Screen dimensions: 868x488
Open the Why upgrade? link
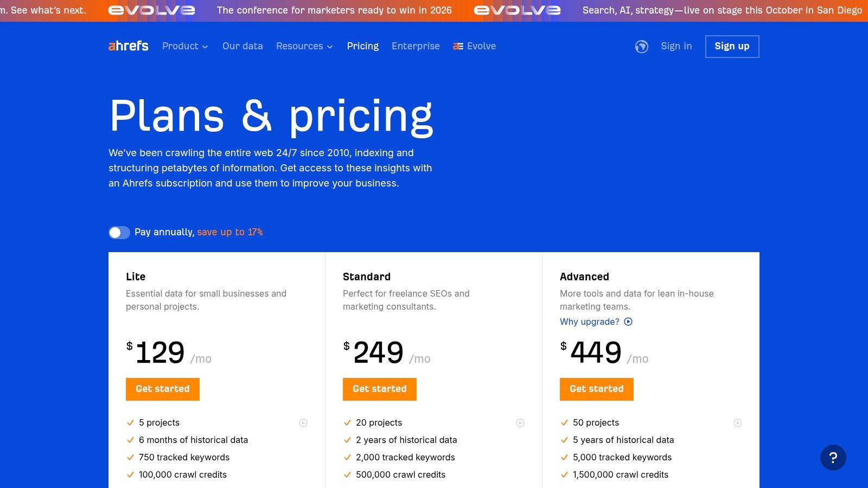click(x=589, y=322)
